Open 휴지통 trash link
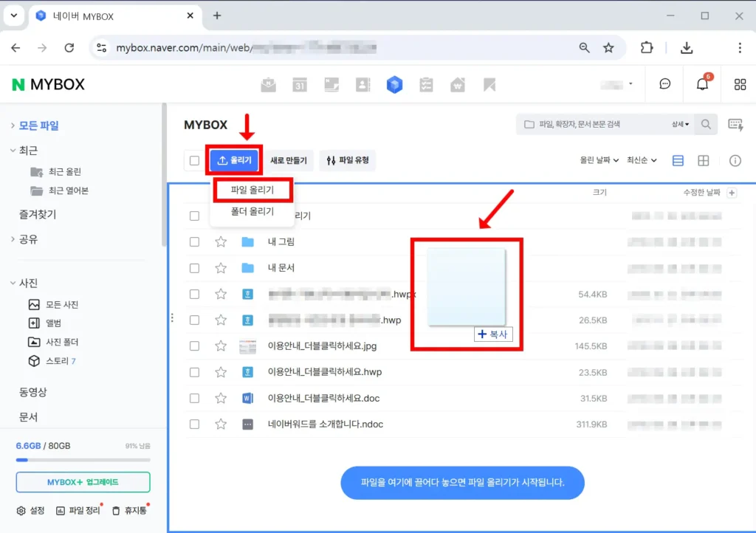The width and height of the screenshot is (756, 533). click(x=129, y=510)
